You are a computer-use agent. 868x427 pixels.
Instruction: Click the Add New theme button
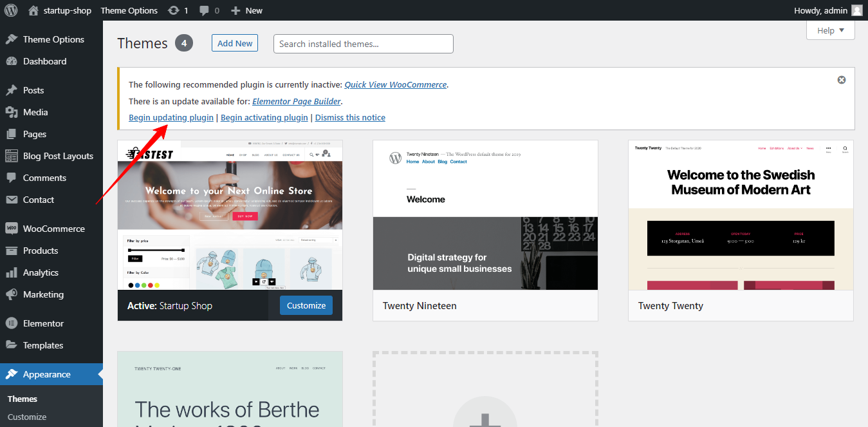tap(235, 43)
